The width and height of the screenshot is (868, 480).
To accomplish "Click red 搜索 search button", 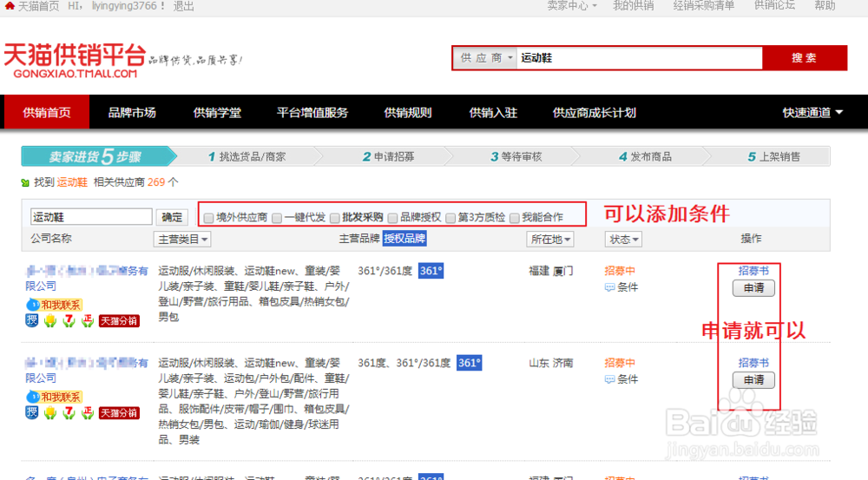I will 805,58.
